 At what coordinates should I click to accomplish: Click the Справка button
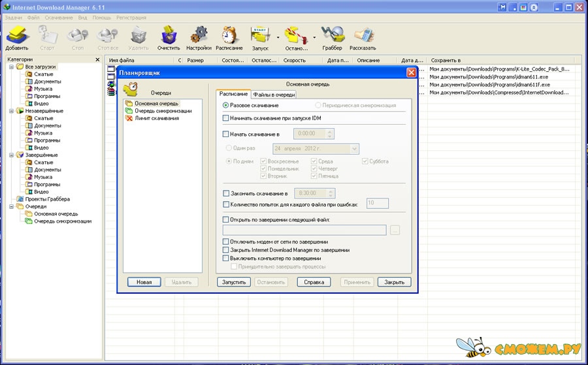[x=314, y=282]
